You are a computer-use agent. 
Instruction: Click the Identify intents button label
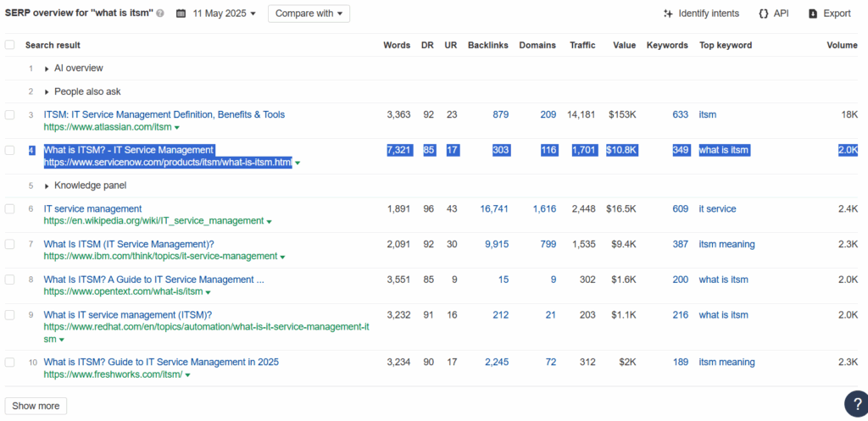click(709, 14)
